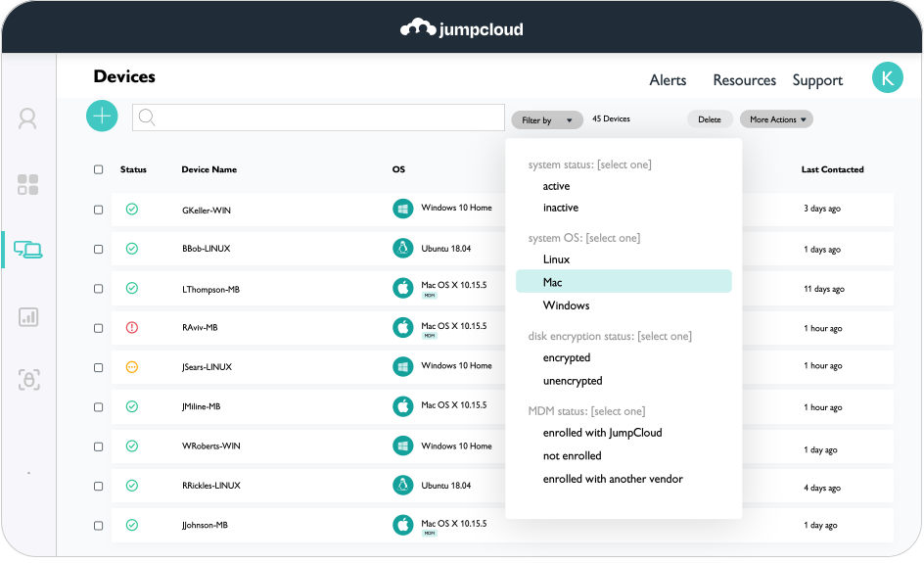The image size is (924, 563).
Task: Check the JSears-LINUX row checkbox
Action: point(99,368)
